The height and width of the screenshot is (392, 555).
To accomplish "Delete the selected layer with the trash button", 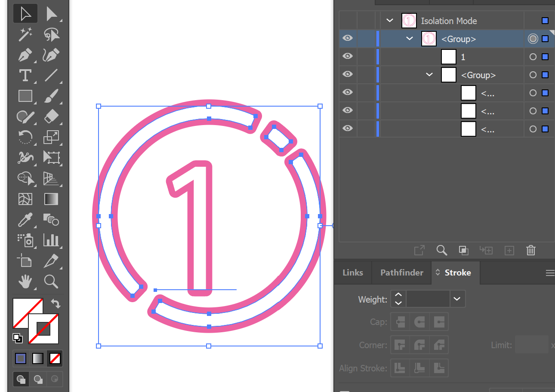I will tap(530, 250).
